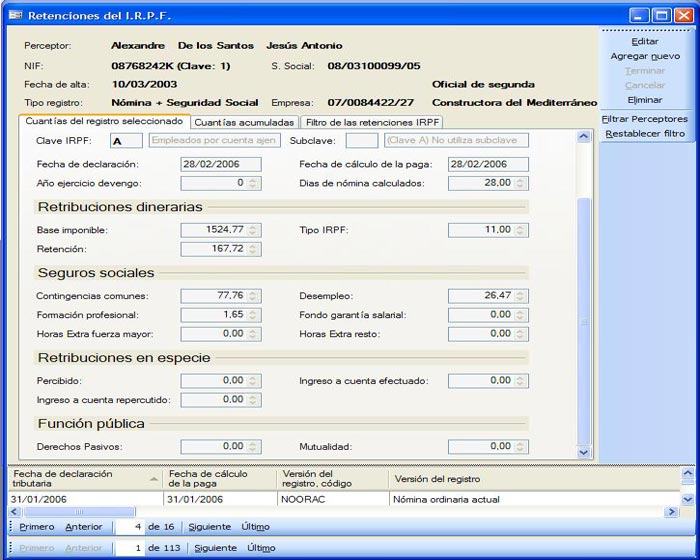Image resolution: width=700 pixels, height=560 pixels.
Task: Adjust Desempleo value spinner
Action: [522, 296]
